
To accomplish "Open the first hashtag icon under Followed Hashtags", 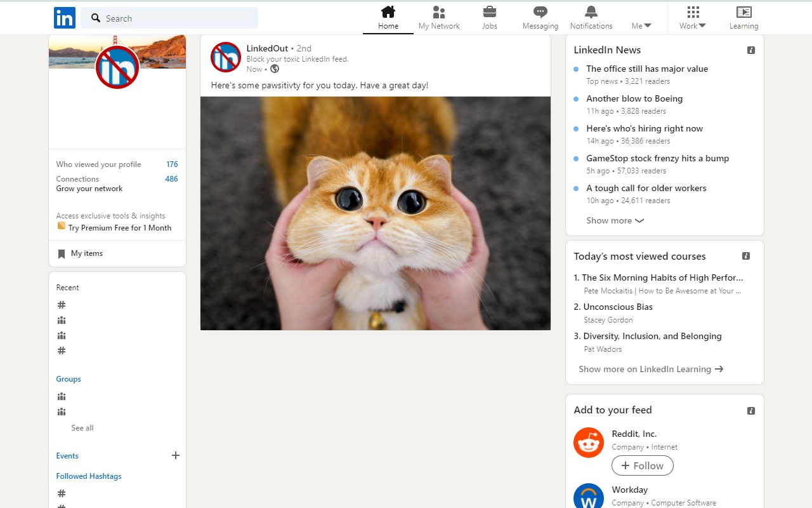I will 62,493.
